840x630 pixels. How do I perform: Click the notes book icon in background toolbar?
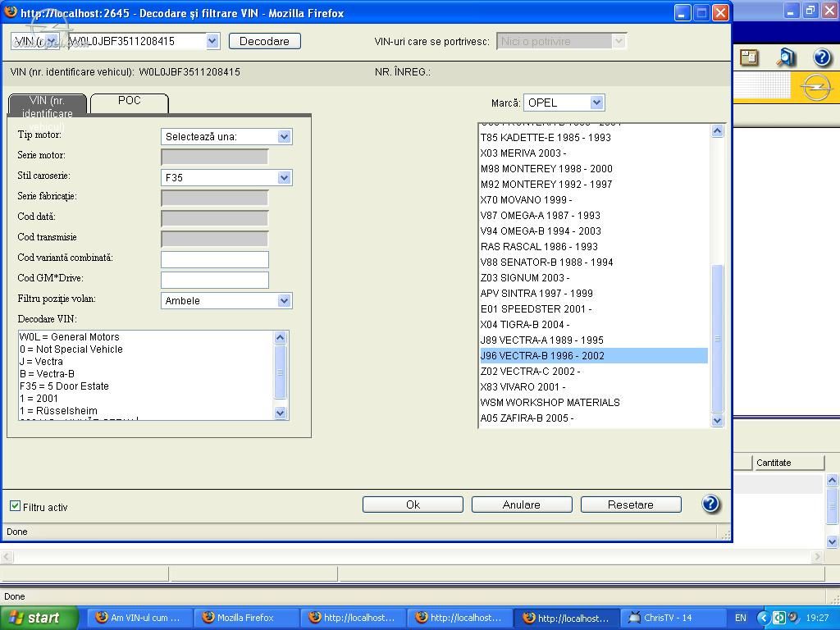(x=749, y=57)
